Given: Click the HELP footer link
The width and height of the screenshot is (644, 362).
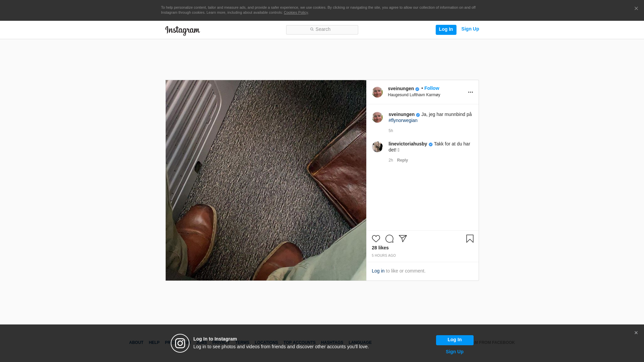Looking at the screenshot, I should point(154,343).
